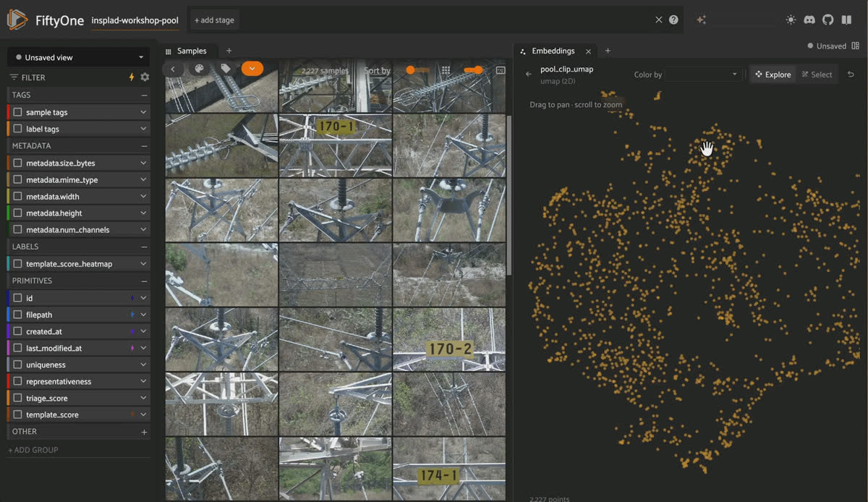
Task: Click the samples grid vertical scrollbar
Action: pos(509,195)
